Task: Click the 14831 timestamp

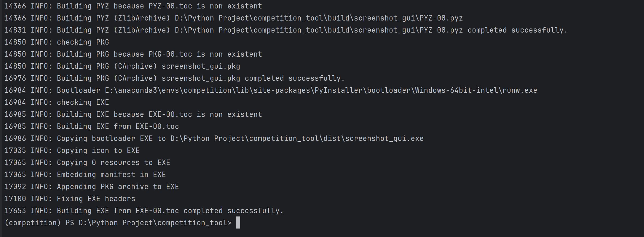Action: [x=15, y=30]
